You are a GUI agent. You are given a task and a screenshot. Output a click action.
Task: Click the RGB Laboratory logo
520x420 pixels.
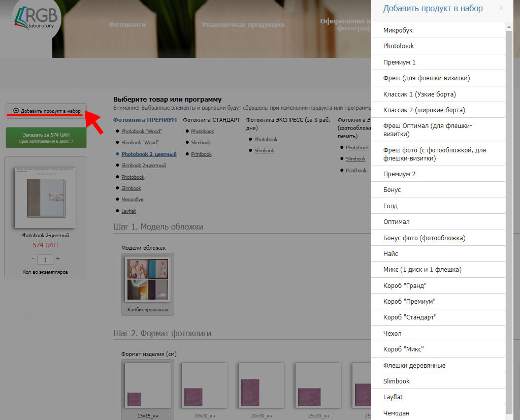pos(35,19)
